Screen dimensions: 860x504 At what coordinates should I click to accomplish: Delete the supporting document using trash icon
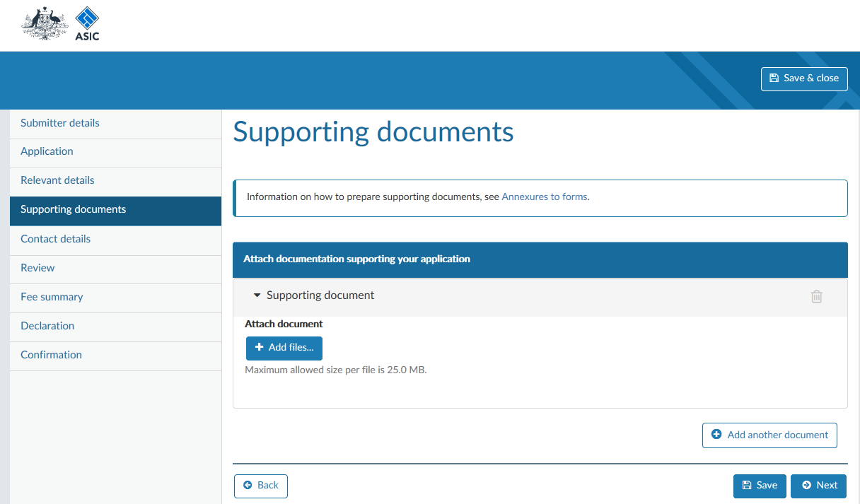point(816,296)
